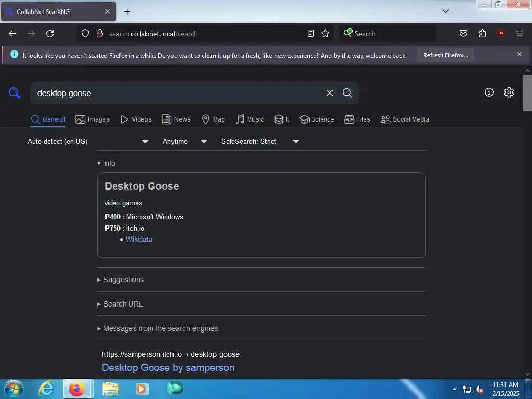Click the network tray icon
Image resolution: width=532 pixels, height=399 pixels.
[467, 390]
